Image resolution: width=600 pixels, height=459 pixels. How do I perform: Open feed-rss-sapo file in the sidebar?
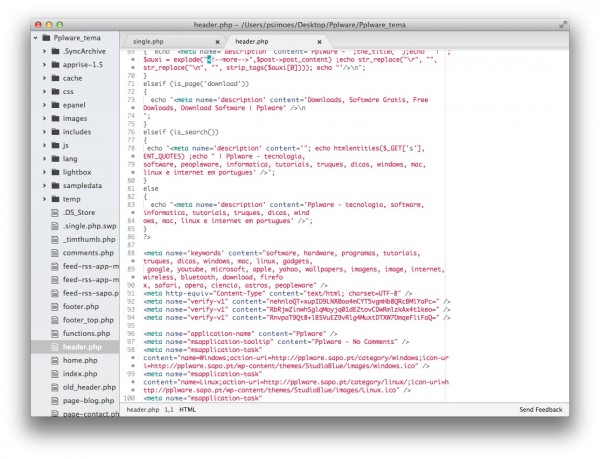point(91,293)
